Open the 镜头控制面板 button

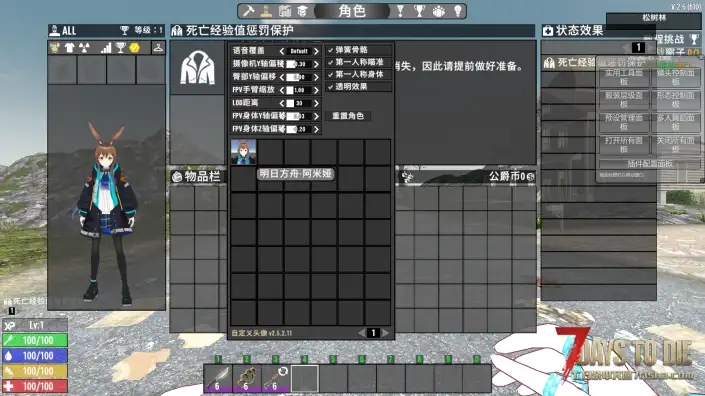point(675,77)
